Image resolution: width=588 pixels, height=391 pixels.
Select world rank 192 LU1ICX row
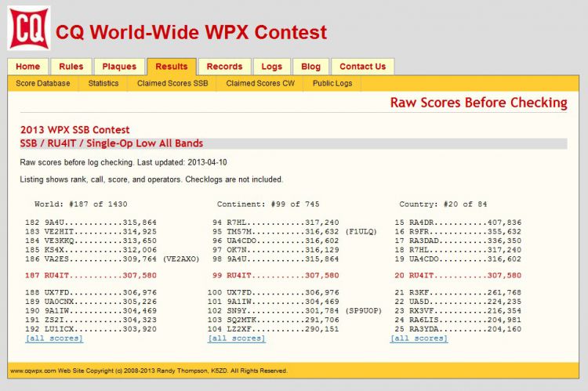[91, 329]
